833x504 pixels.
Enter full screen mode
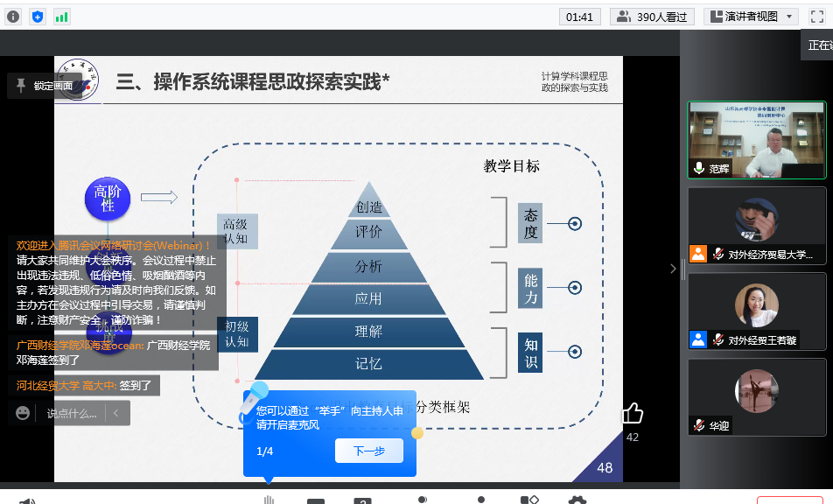coord(817,17)
